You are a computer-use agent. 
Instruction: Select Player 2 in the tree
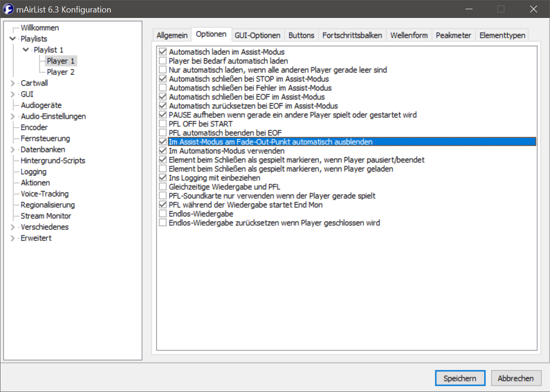(x=60, y=72)
